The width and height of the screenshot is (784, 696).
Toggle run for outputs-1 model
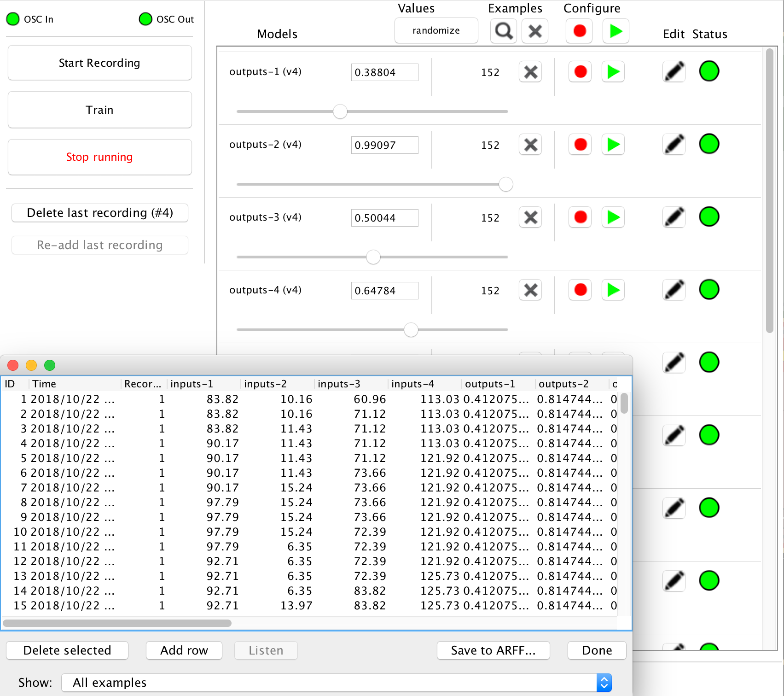(613, 72)
